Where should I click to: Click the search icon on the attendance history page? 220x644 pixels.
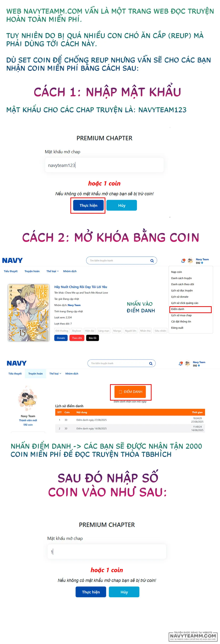[151, 363]
